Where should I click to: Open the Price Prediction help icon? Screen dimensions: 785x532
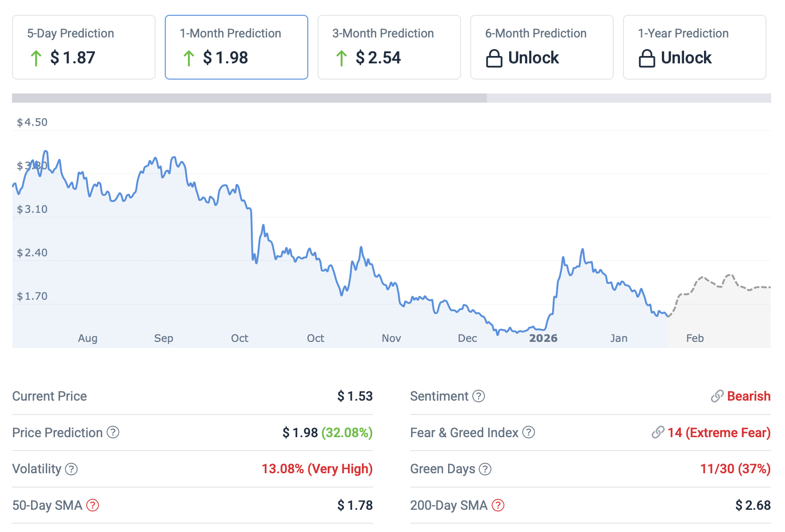(113, 432)
